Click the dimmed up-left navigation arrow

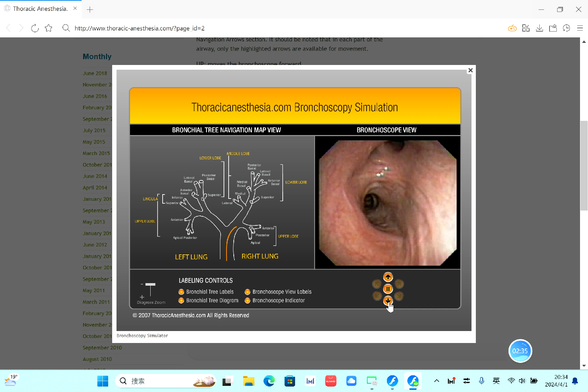click(x=377, y=284)
